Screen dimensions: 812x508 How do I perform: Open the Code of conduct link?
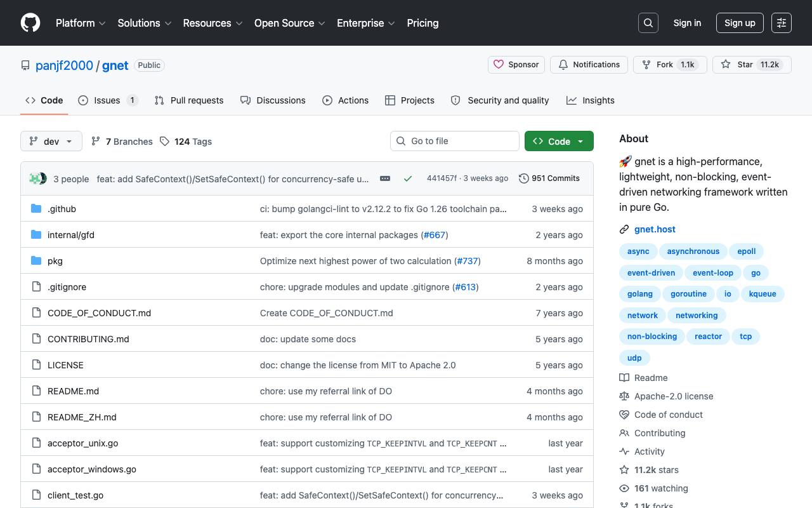(661, 415)
